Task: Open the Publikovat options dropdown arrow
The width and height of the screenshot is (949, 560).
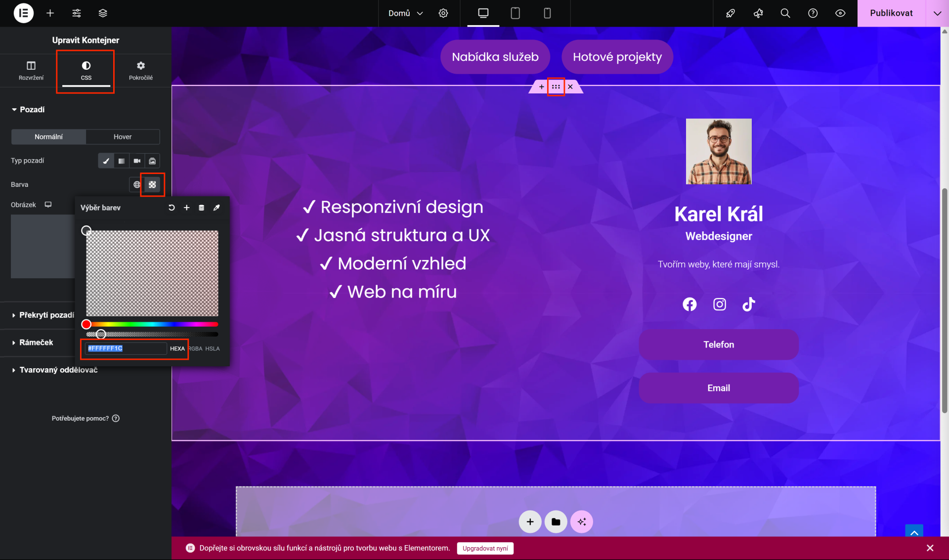Action: pyautogui.click(x=937, y=13)
